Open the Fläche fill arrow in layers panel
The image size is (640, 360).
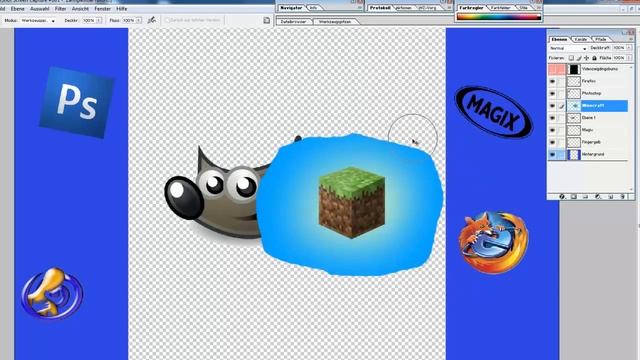click(629, 58)
